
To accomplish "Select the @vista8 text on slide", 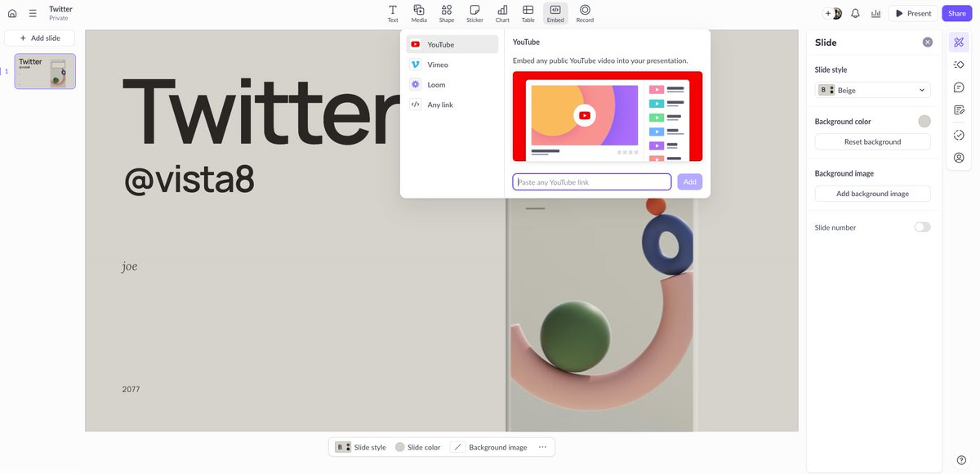I will [189, 180].
